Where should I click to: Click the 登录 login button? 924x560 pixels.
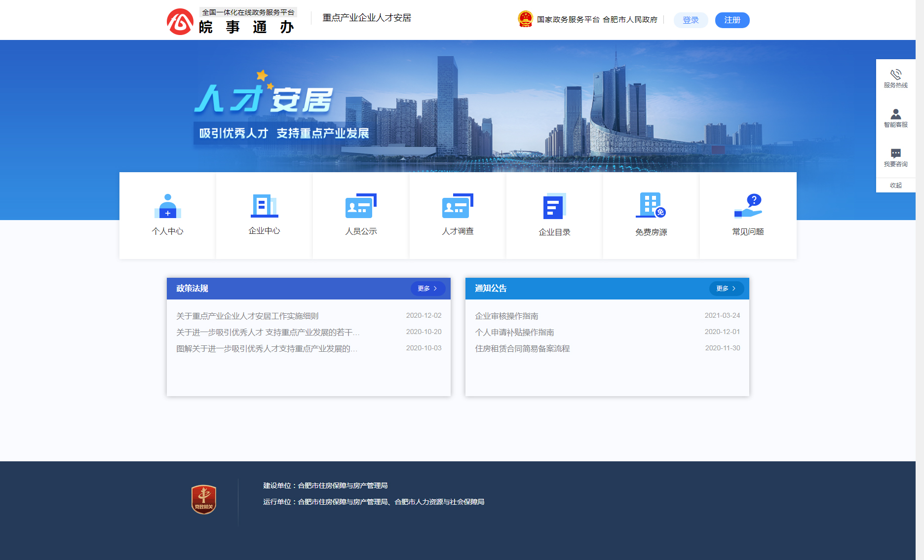pos(691,20)
